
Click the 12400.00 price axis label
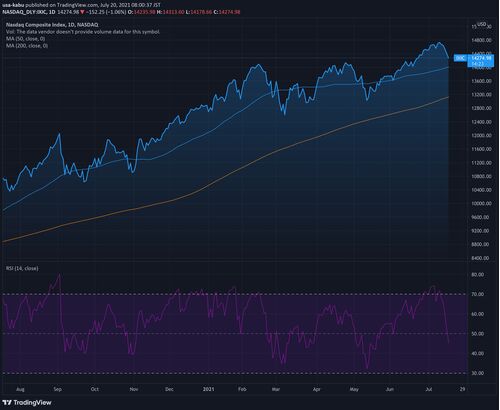click(x=481, y=122)
